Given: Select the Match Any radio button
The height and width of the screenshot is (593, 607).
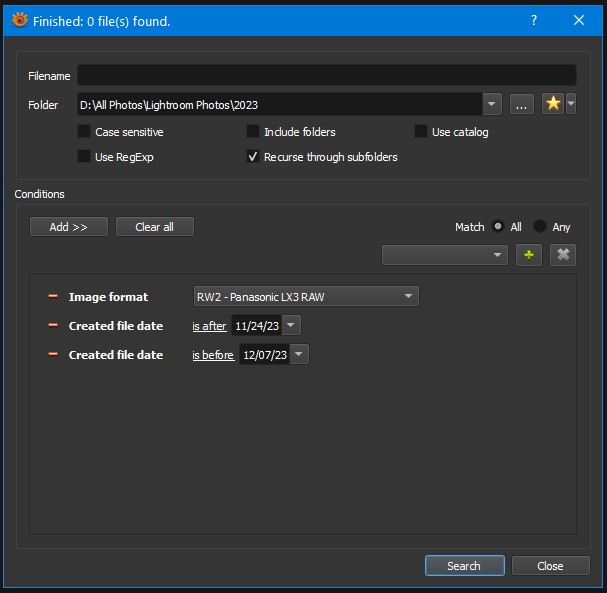Looking at the screenshot, I should (x=540, y=226).
